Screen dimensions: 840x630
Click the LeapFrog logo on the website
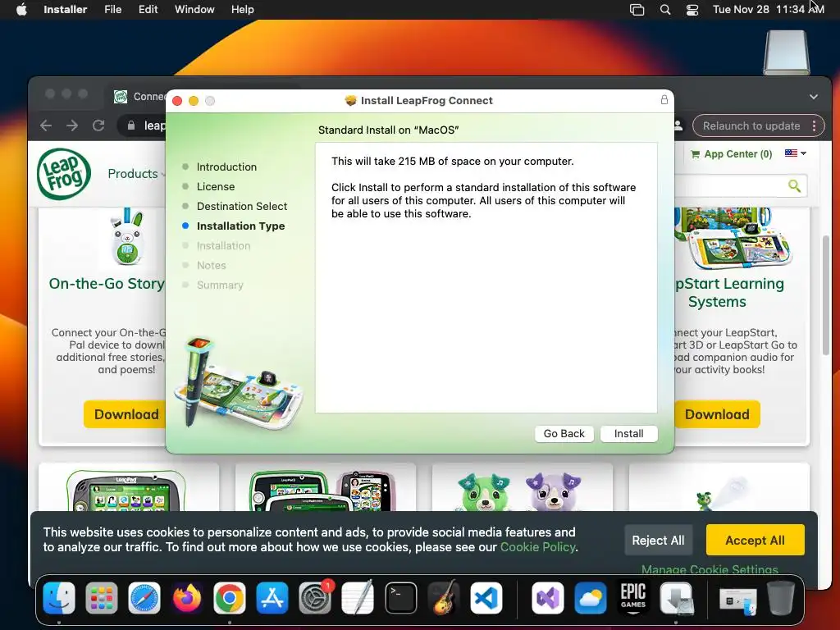pos(64,174)
